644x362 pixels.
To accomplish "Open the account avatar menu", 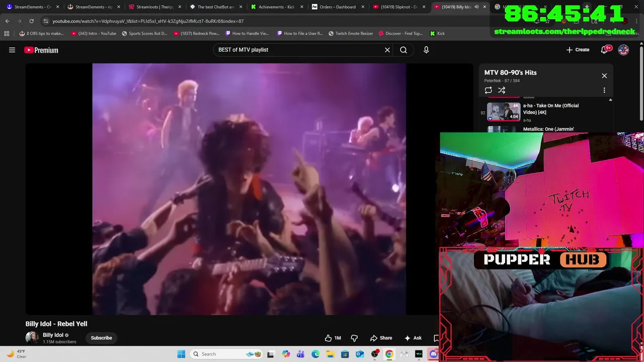I will 623,50.
